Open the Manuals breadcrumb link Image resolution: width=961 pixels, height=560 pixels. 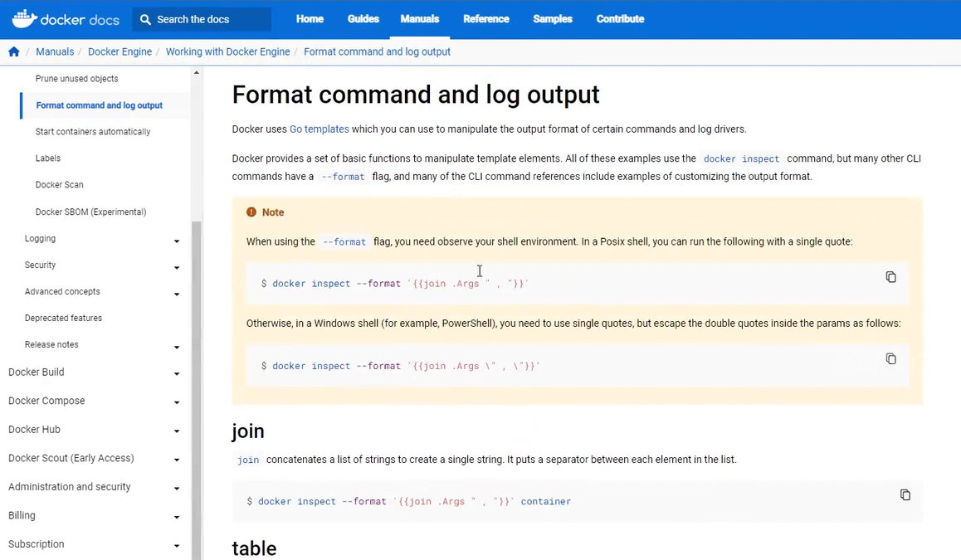pos(55,51)
